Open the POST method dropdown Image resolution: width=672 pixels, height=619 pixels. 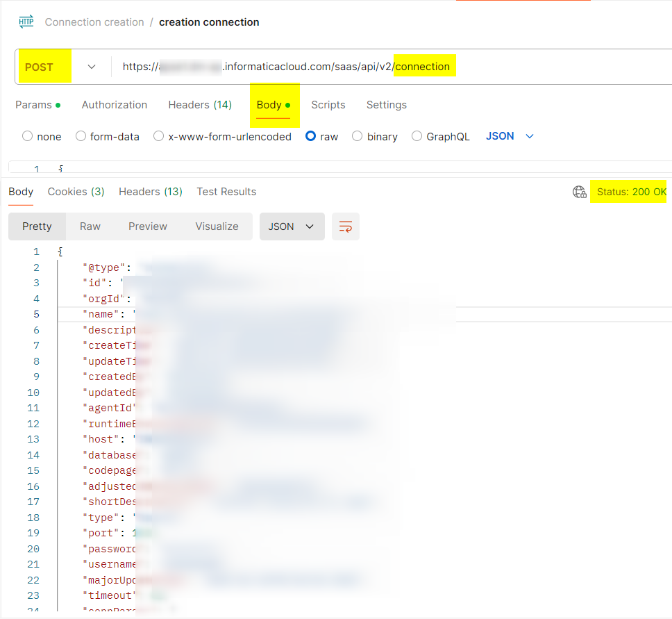[60, 67]
